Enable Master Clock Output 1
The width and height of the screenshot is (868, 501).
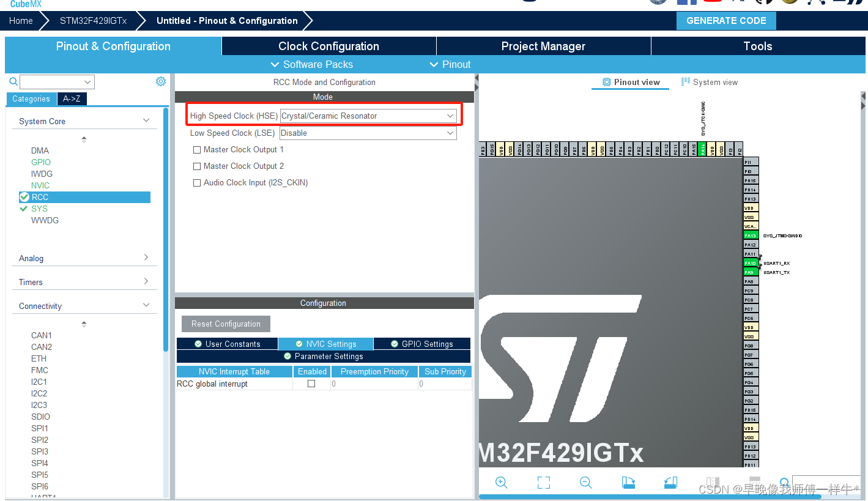point(197,149)
